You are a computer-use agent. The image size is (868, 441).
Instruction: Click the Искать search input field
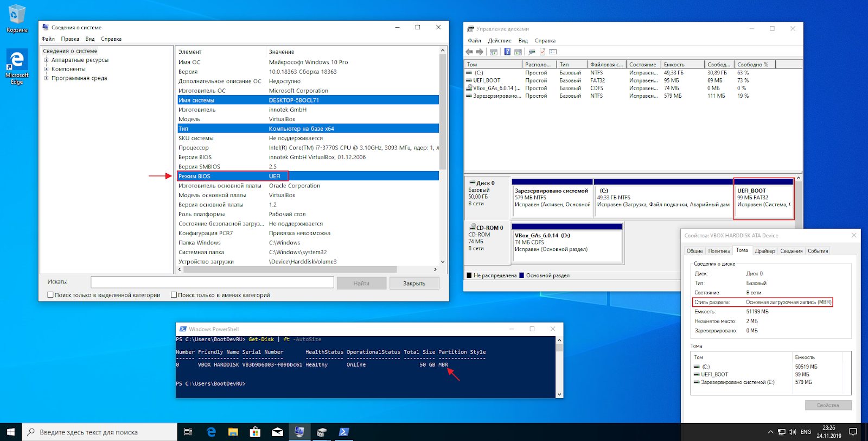(212, 282)
